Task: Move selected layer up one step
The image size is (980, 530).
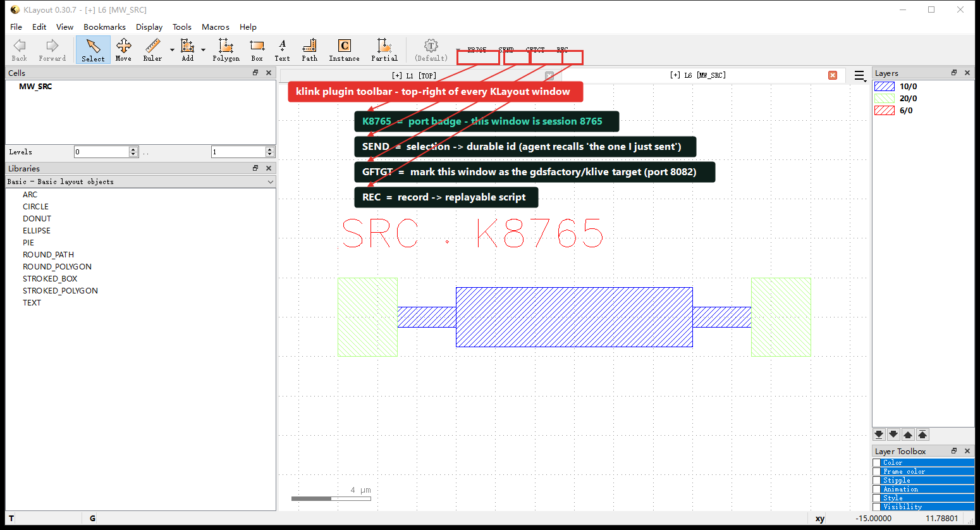Action: point(908,434)
